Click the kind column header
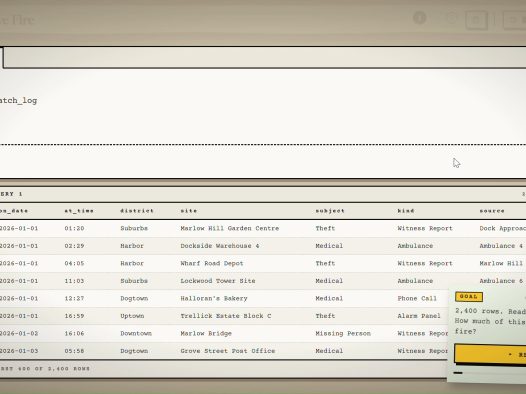The image size is (526, 394). (x=406, y=211)
